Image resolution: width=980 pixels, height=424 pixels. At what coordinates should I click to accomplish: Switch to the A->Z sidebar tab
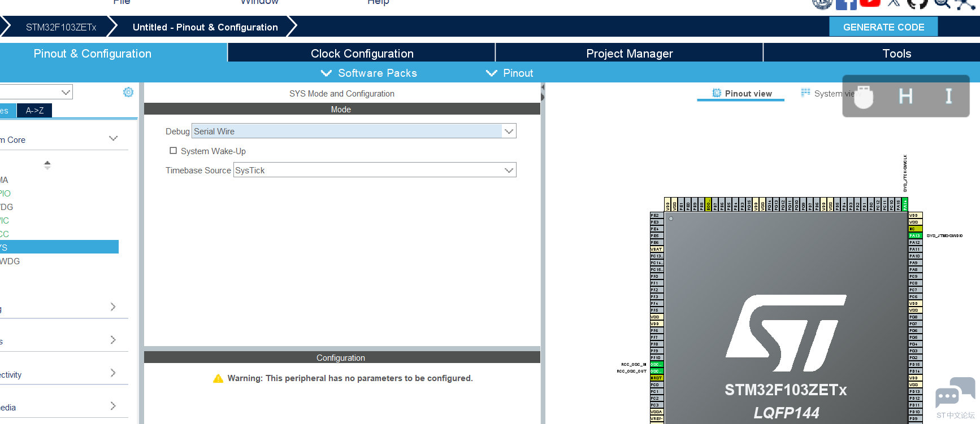34,111
